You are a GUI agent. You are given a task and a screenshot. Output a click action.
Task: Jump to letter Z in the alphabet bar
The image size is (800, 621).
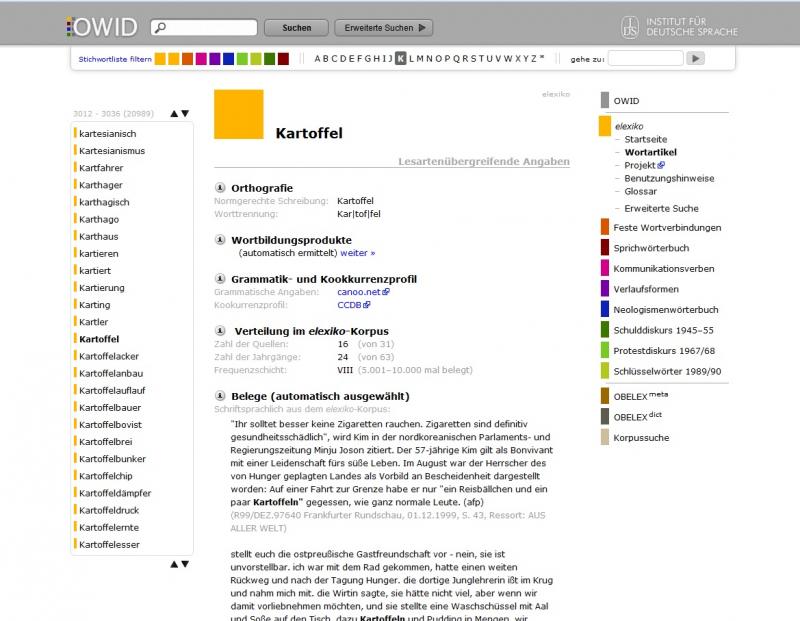(534, 59)
